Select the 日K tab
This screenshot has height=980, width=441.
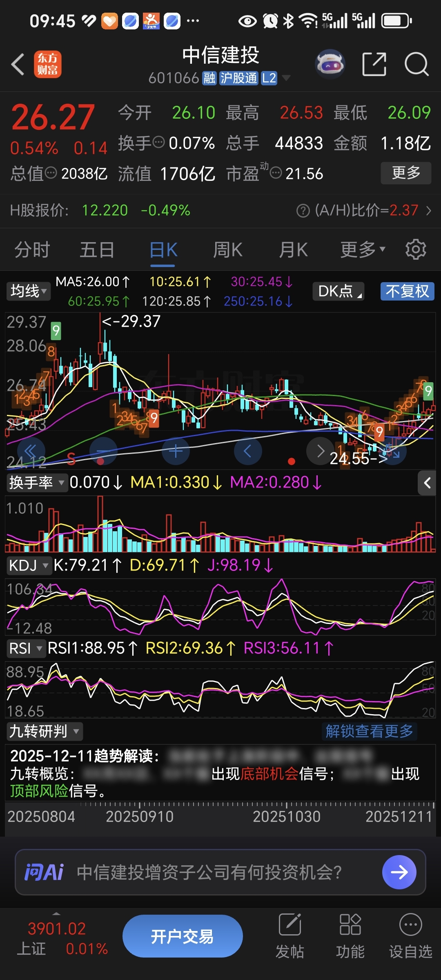[x=163, y=249]
